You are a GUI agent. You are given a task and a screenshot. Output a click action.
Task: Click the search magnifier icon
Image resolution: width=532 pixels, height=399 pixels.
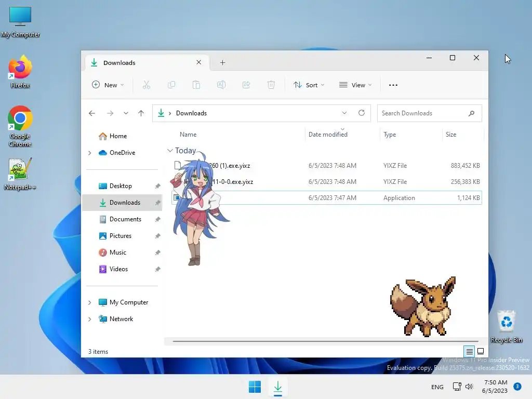[471, 113]
